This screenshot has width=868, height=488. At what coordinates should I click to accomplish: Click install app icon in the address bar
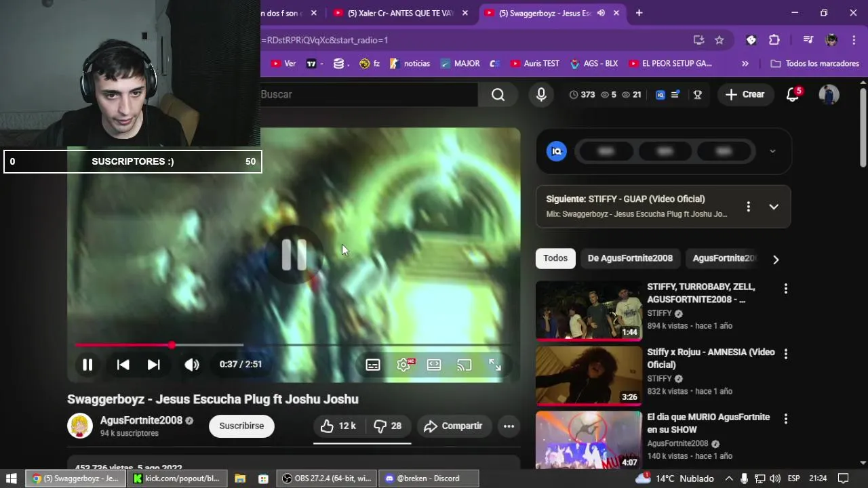[x=698, y=40]
